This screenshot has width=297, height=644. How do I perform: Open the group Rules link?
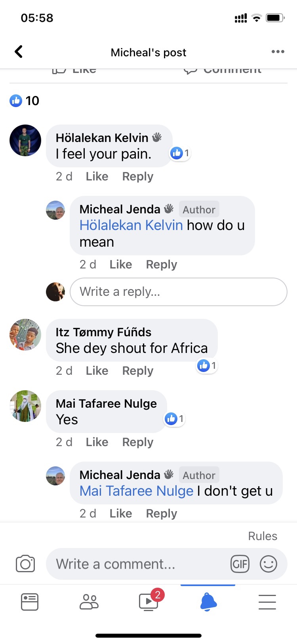click(x=262, y=536)
